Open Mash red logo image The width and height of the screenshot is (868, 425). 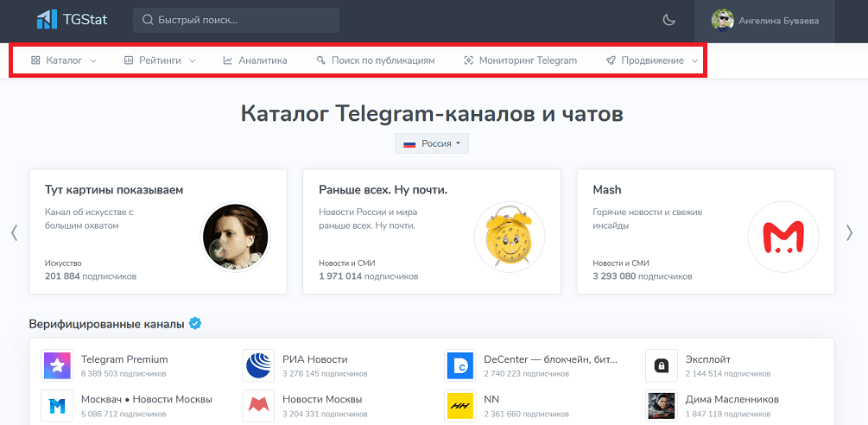coord(783,237)
